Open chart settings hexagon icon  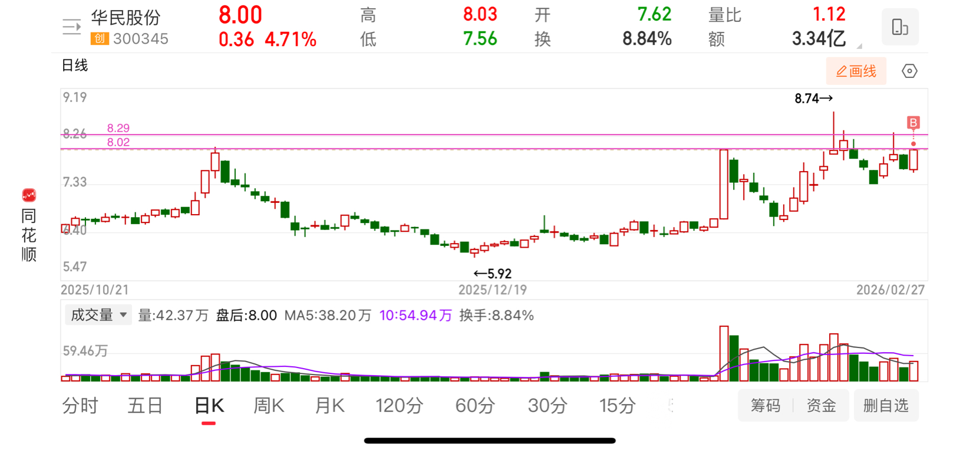click(x=909, y=71)
